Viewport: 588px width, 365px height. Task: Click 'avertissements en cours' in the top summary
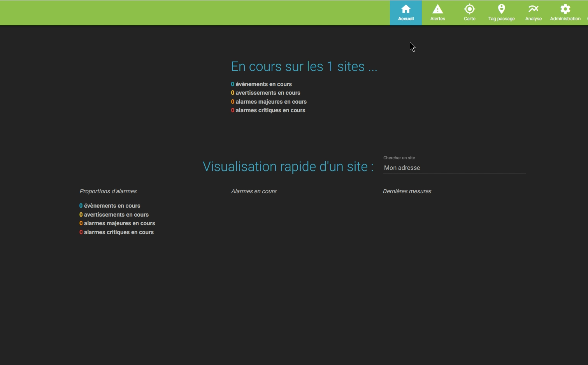pos(268,93)
